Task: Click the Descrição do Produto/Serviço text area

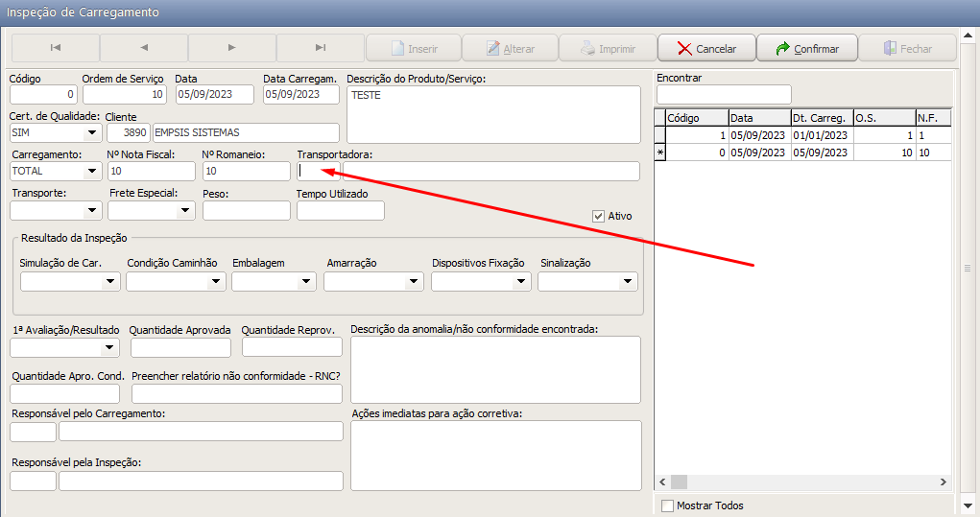Action: (493, 115)
